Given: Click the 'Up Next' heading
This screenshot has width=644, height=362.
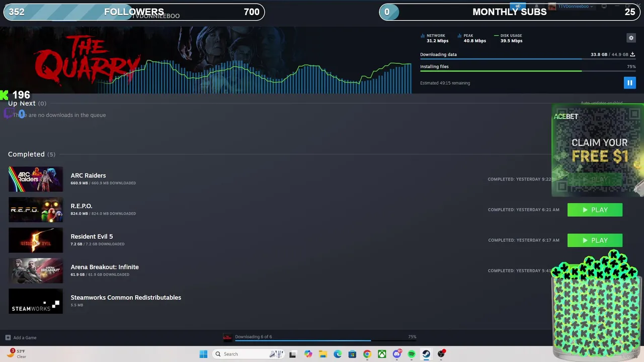Looking at the screenshot, I should 22,103.
